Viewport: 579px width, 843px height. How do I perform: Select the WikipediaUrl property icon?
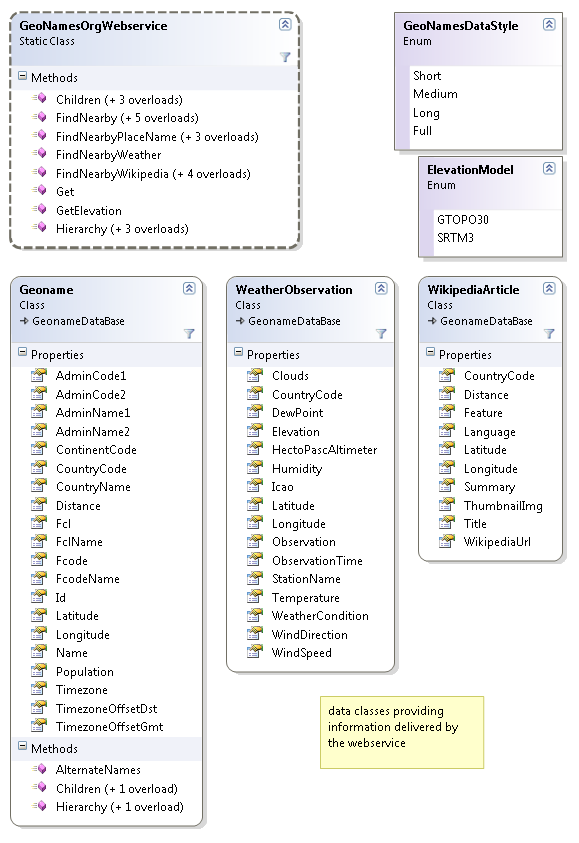pos(447,541)
